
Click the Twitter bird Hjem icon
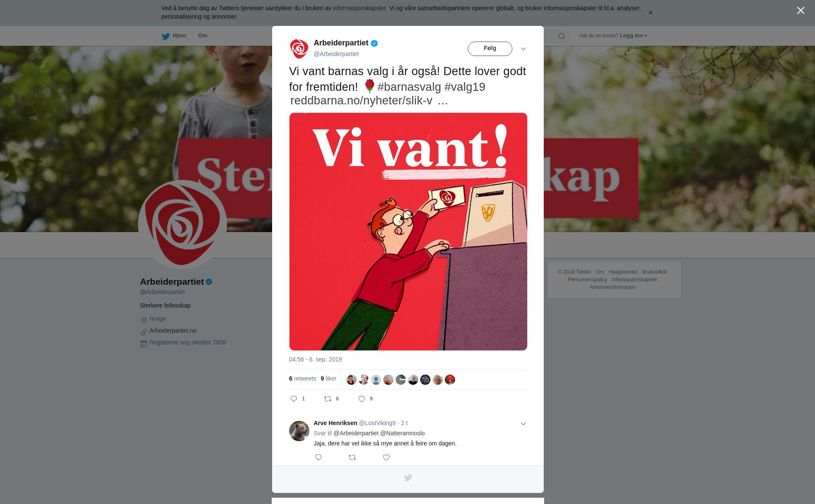click(x=166, y=36)
